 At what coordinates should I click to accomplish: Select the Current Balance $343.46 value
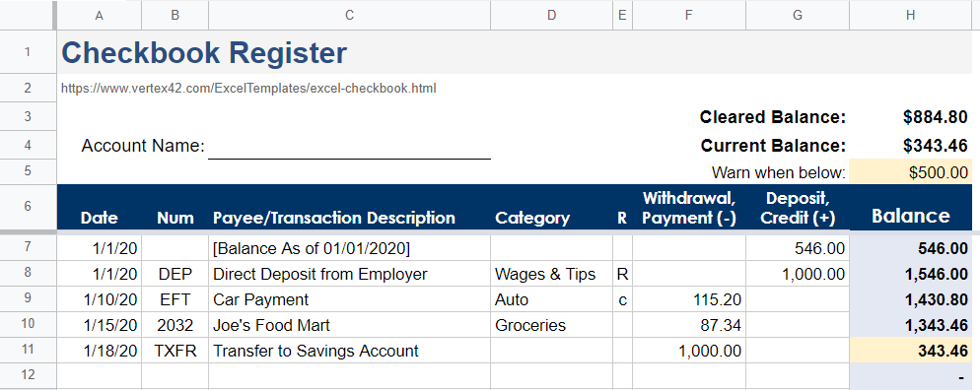(911, 146)
